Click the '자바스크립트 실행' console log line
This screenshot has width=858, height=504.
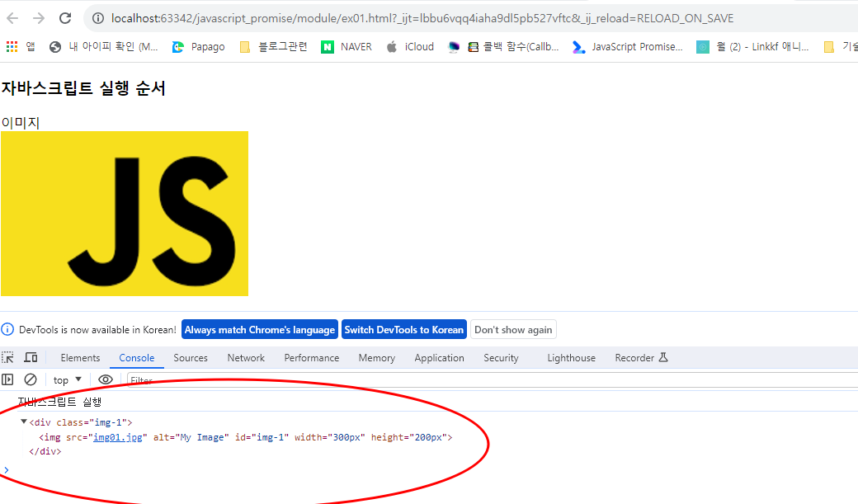[59, 402]
